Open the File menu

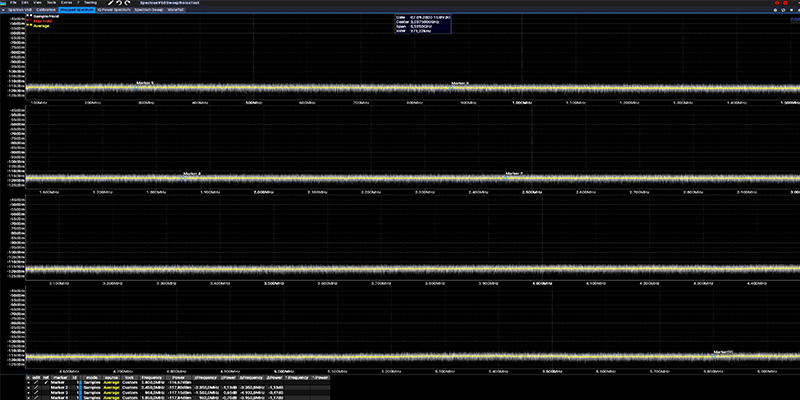(x=13, y=3)
